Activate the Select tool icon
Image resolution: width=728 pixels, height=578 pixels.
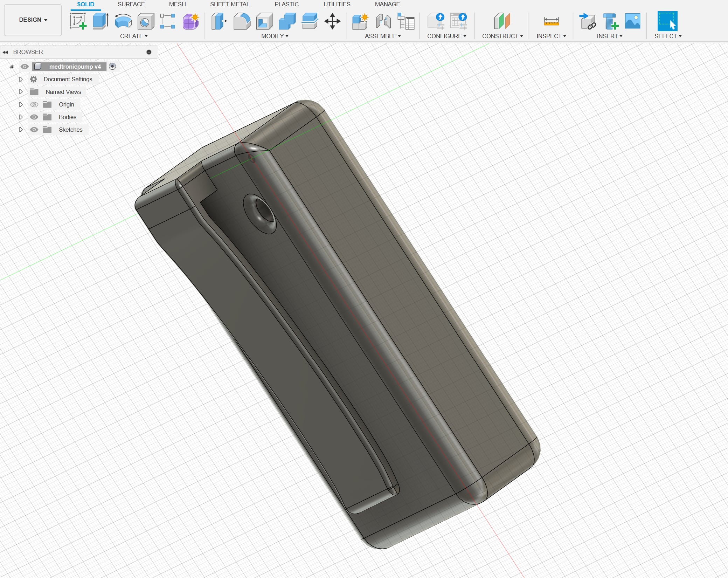[x=667, y=21]
